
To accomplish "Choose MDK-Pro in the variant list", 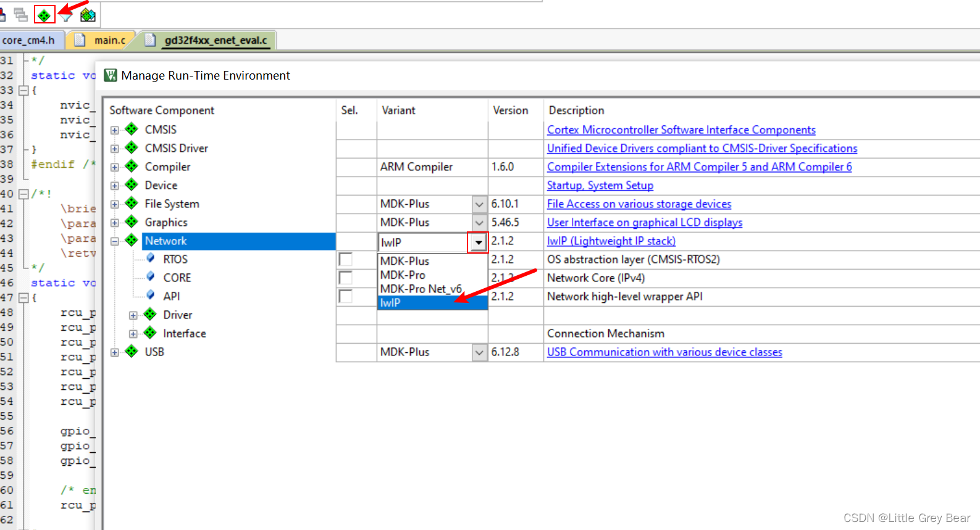I will [432, 275].
